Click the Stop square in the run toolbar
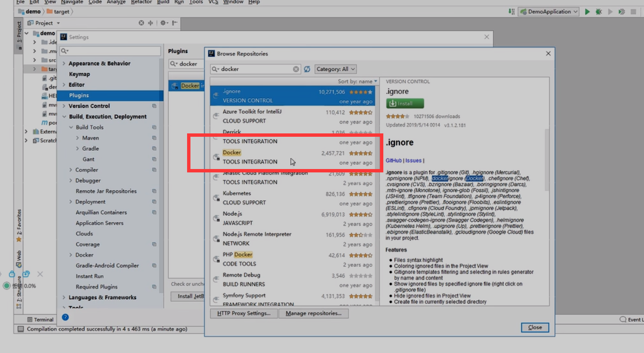Image resolution: width=644 pixels, height=353 pixels. pos(633,12)
